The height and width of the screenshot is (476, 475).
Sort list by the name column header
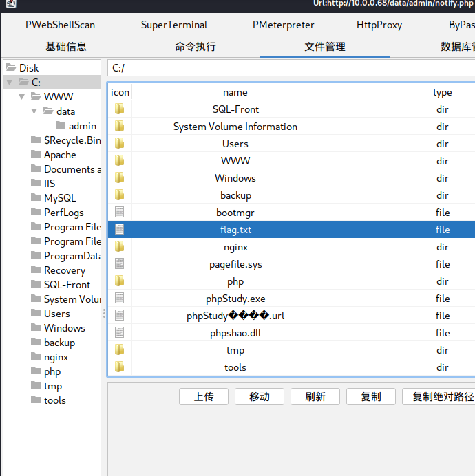pos(235,92)
